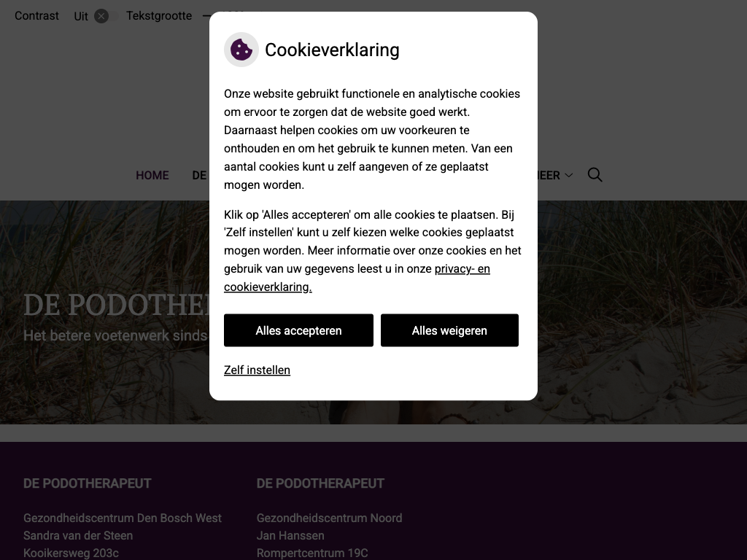Viewport: 747px width, 560px height.
Task: Click the Het betere voetenwerk tagline
Action: (x=115, y=335)
